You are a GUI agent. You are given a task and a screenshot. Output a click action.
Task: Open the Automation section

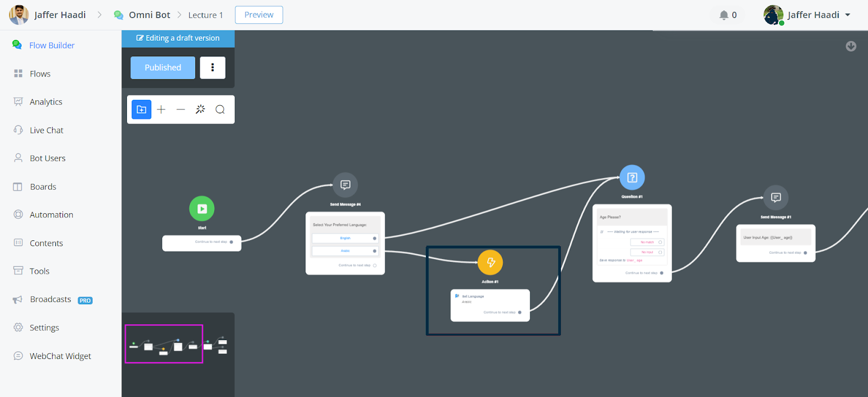(x=52, y=215)
